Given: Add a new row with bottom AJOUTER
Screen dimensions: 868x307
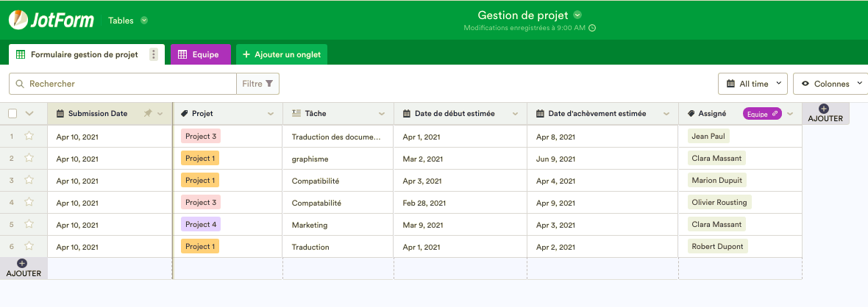Looking at the screenshot, I should point(24,268).
